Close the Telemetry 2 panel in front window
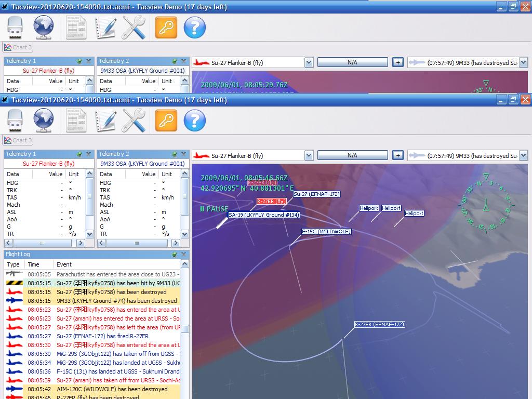 click(x=183, y=154)
